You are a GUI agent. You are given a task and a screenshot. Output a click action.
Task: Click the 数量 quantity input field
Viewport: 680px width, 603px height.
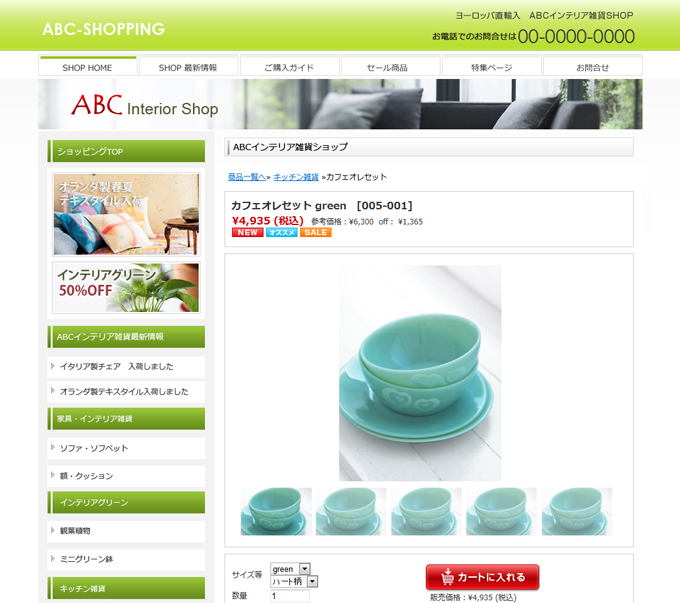click(290, 596)
